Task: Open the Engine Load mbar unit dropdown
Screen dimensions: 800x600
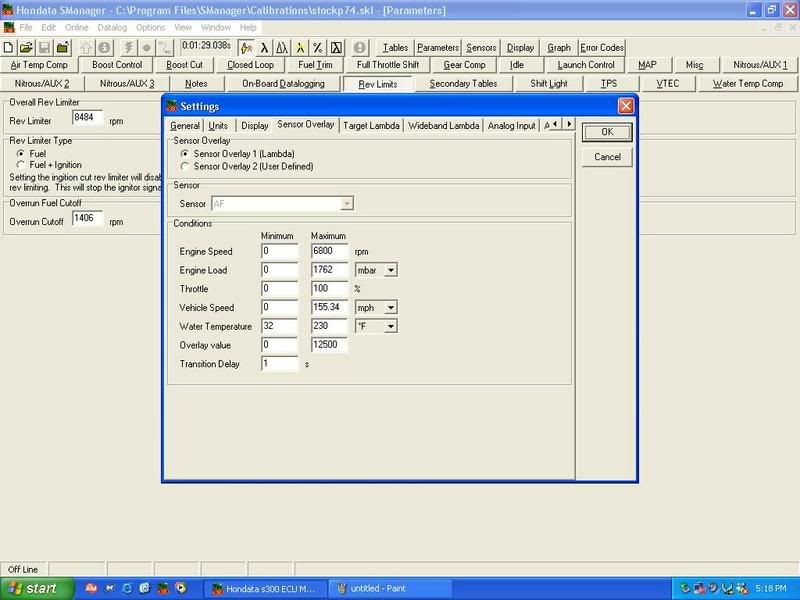Action: 390,270
